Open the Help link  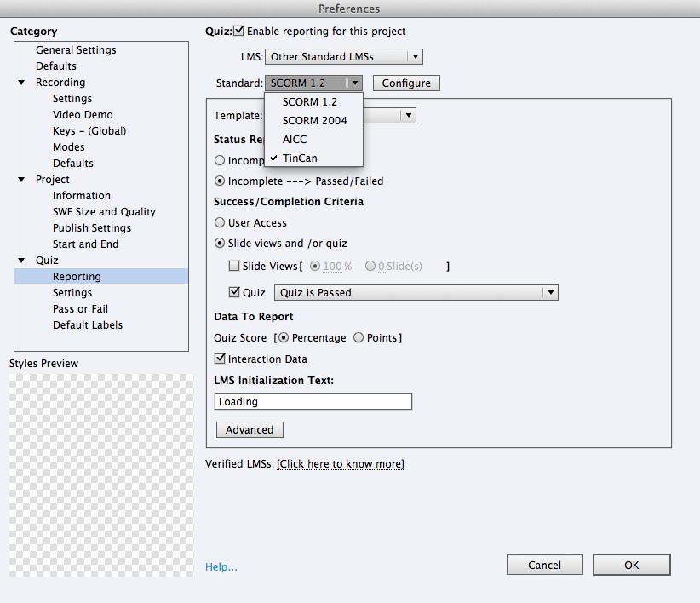(221, 567)
